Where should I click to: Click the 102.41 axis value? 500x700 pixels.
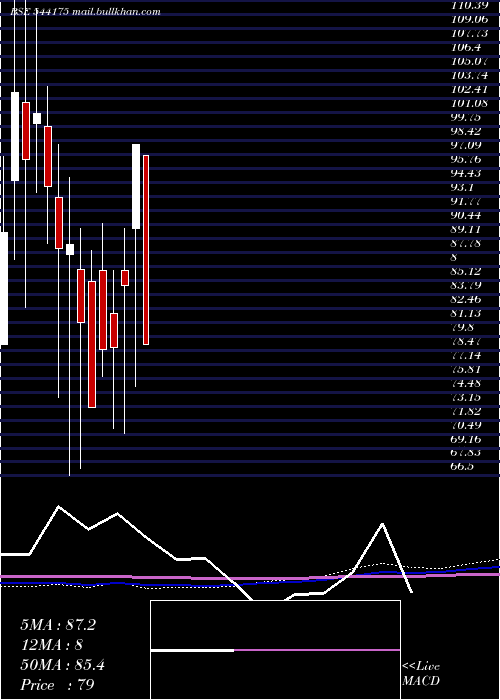click(x=468, y=89)
